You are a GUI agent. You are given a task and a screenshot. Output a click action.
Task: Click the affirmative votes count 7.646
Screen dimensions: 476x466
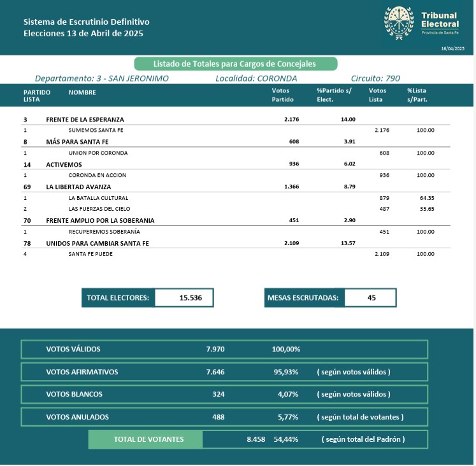pos(215,372)
